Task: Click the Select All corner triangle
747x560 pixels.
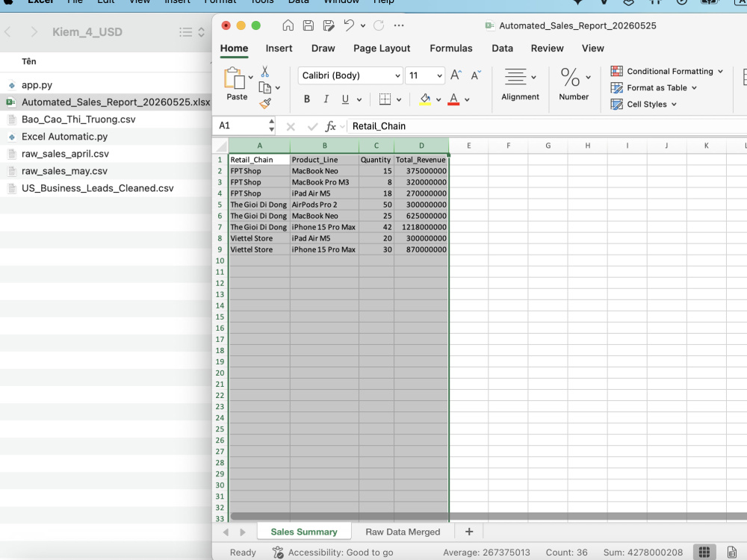Action: [x=220, y=146]
